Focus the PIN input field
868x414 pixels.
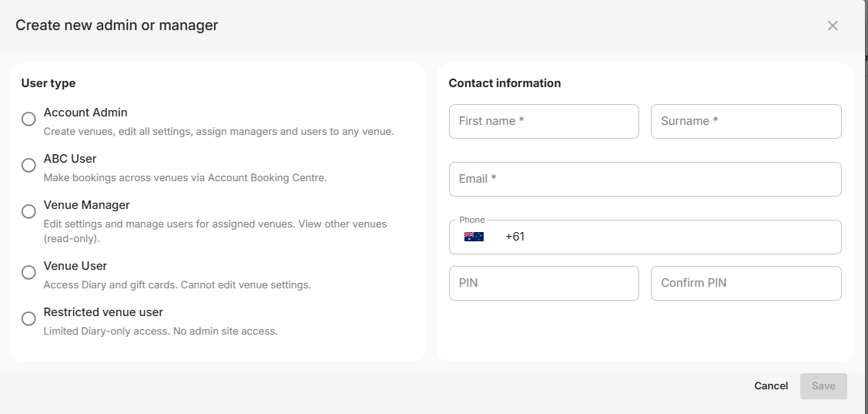coord(544,283)
